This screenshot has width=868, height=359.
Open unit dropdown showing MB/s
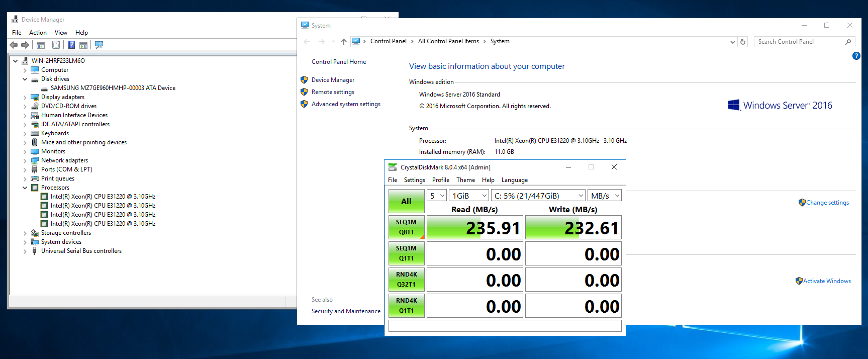click(605, 196)
